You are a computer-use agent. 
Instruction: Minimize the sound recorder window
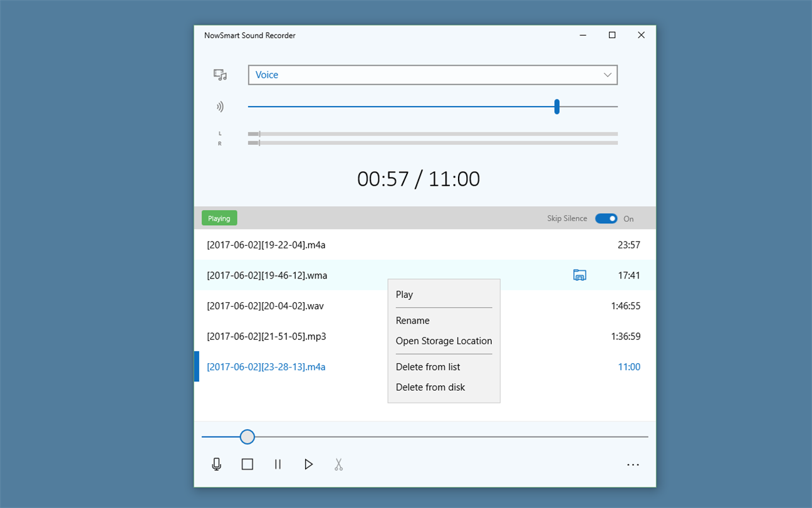tap(583, 35)
